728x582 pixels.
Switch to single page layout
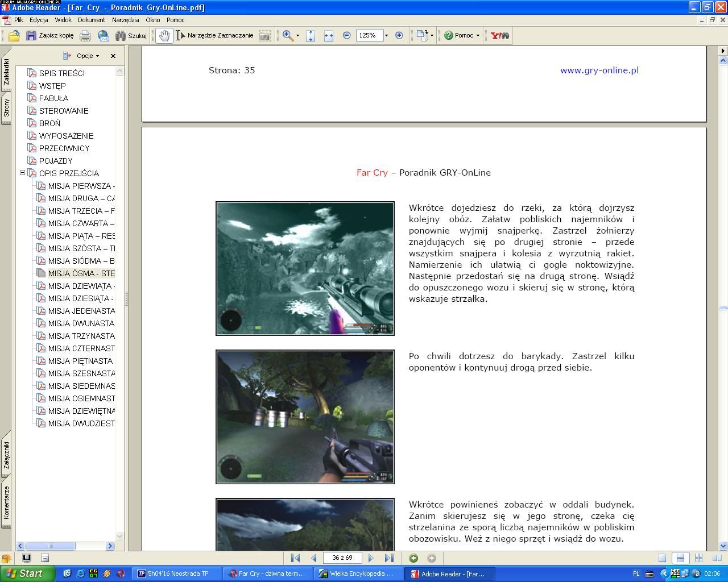(662, 558)
